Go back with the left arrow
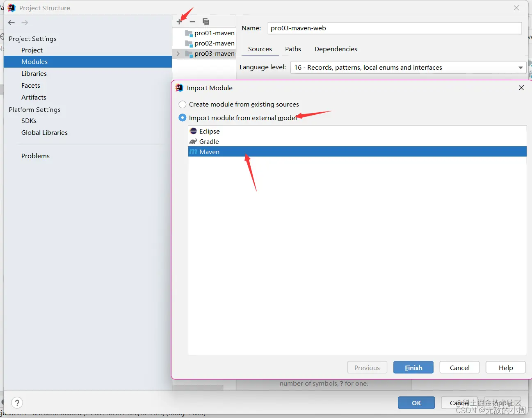Screen dimensions: 532x418 [11, 23]
